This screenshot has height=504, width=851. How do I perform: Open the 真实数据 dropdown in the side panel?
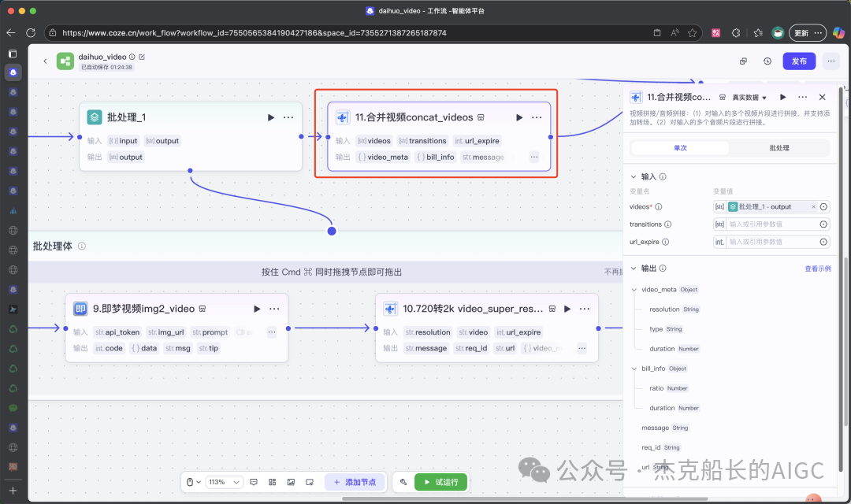click(749, 98)
